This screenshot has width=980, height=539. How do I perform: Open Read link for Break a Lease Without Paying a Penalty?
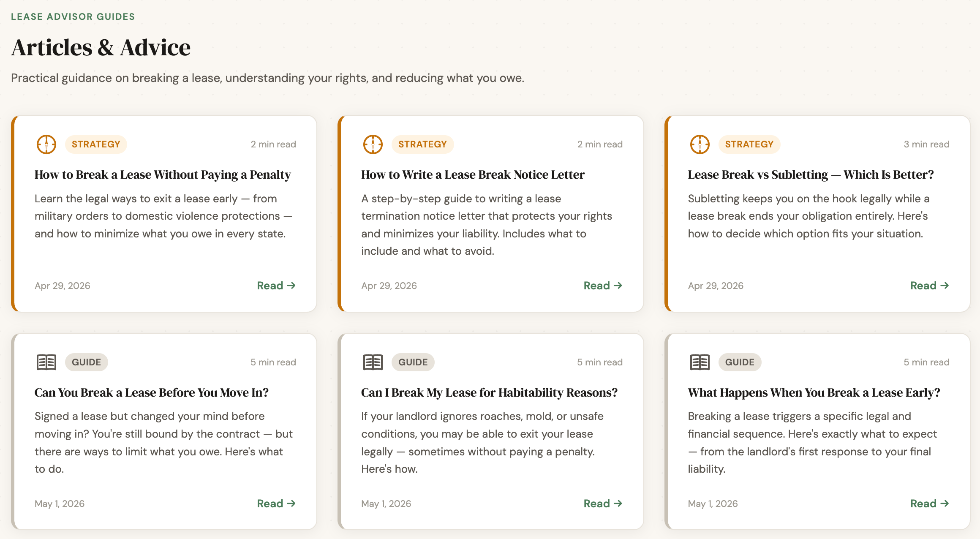click(276, 286)
